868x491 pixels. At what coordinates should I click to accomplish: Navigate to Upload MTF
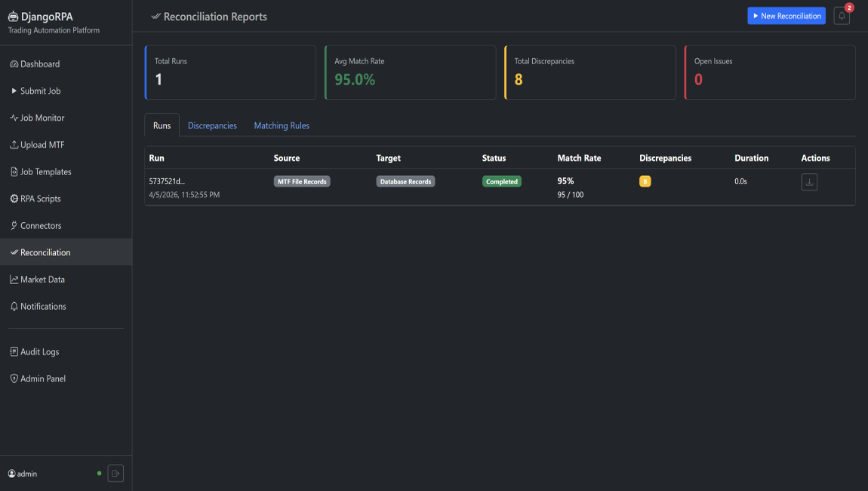pyautogui.click(x=42, y=145)
